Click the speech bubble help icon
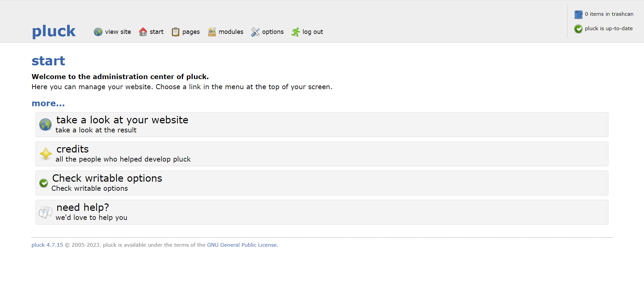Viewport: 644px width, 299px height. 46,212
